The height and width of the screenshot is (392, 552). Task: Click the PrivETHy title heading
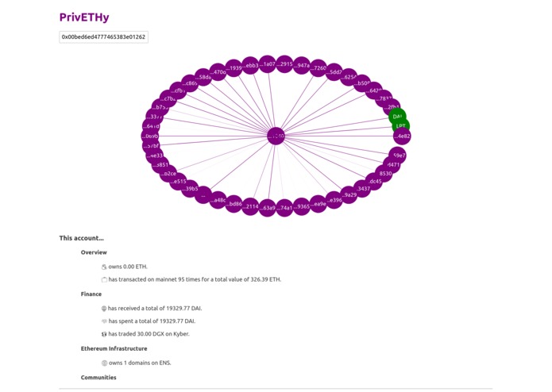tap(84, 17)
